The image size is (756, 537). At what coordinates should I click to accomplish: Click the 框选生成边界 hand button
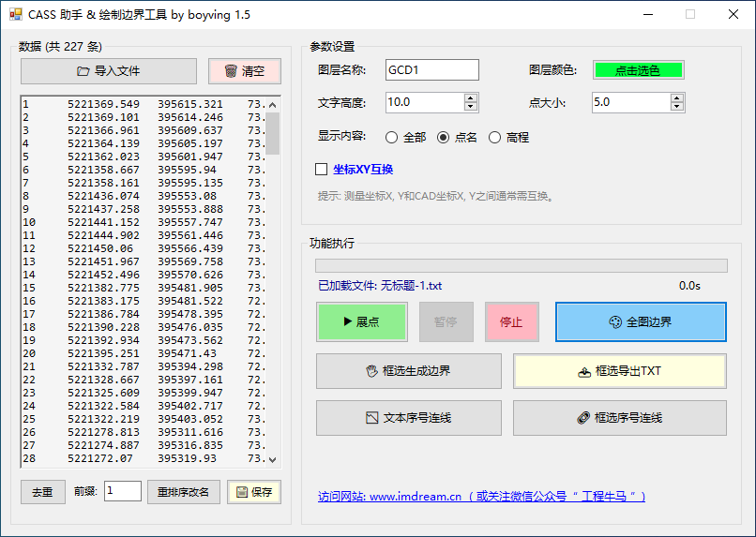coord(408,371)
